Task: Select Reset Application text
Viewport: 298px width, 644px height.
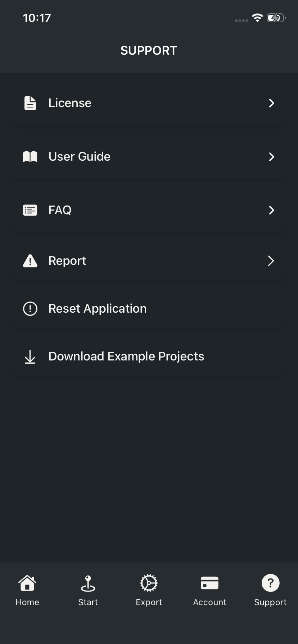Action: (x=98, y=309)
